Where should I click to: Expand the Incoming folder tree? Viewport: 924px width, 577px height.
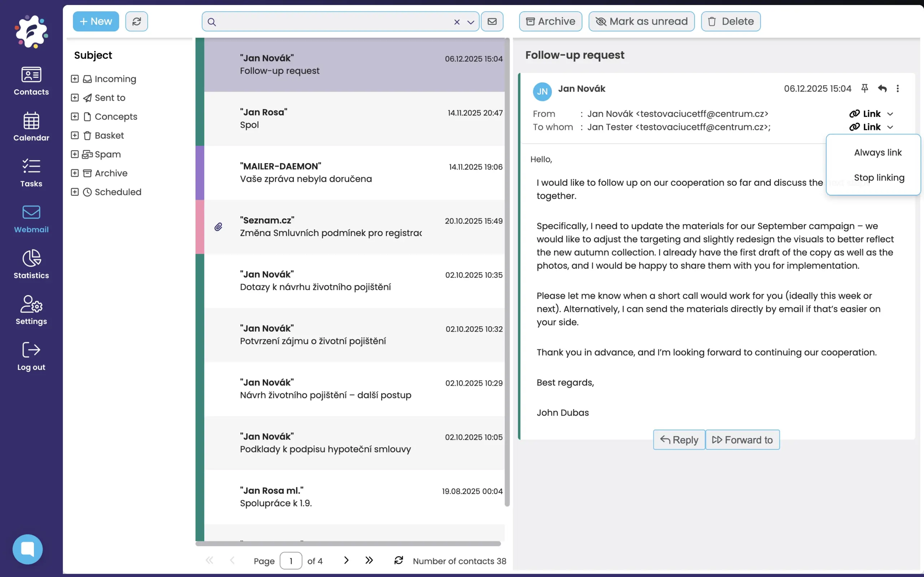pyautogui.click(x=75, y=79)
